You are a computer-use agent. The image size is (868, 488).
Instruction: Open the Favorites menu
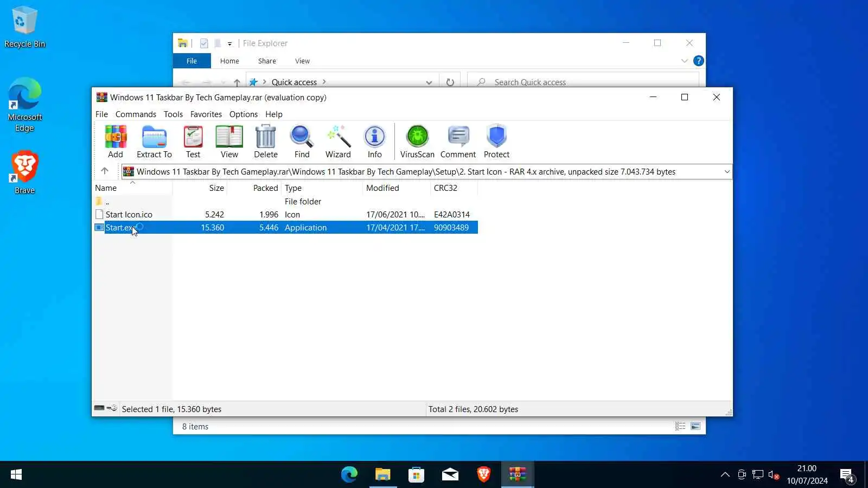[206, 114]
